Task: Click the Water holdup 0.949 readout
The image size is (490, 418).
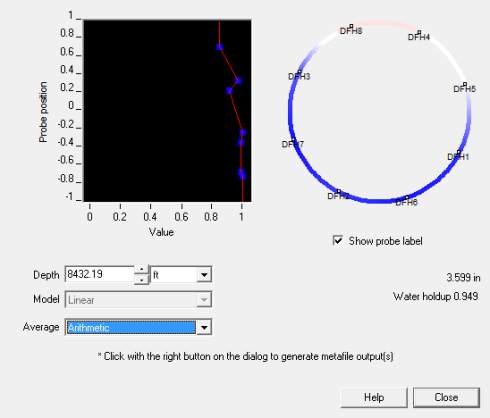Action: [435, 296]
